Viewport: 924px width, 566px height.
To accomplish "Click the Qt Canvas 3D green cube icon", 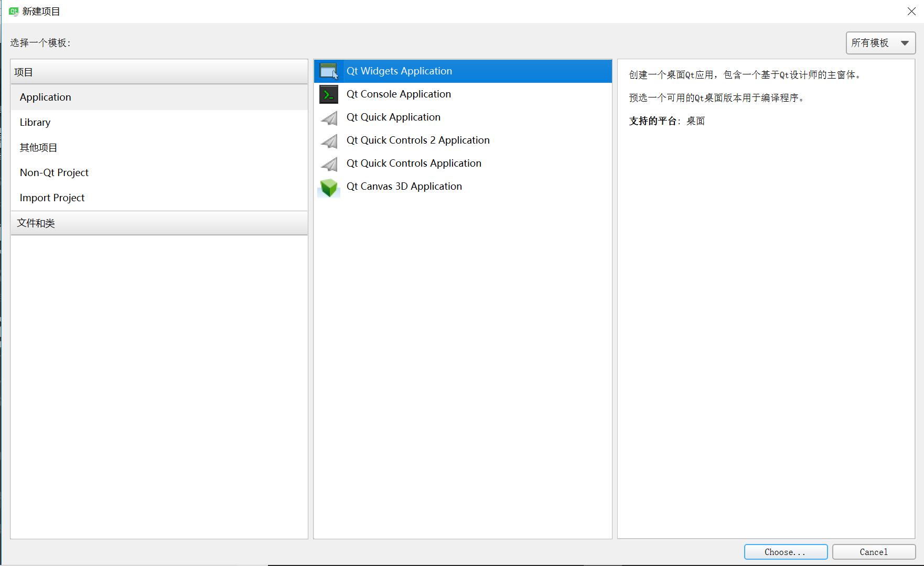I will [329, 188].
